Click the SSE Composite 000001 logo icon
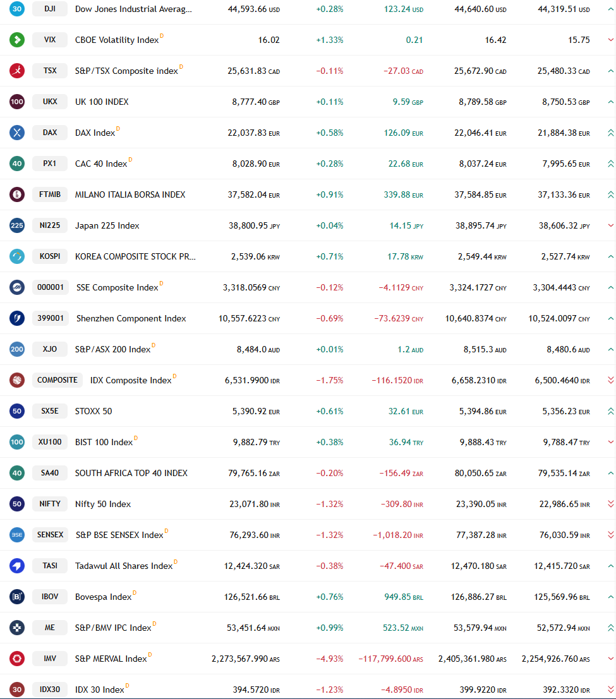Image resolution: width=616 pixels, height=699 pixels. click(17, 287)
